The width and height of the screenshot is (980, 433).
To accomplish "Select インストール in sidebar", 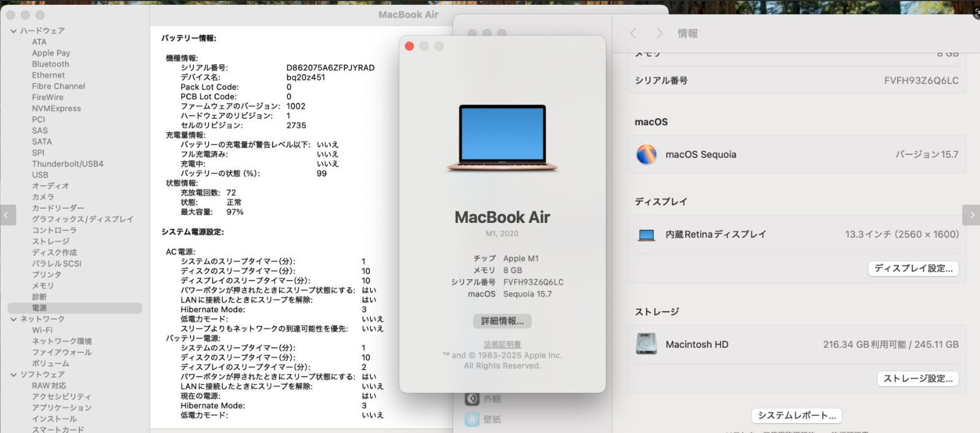I will pyautogui.click(x=55, y=419).
